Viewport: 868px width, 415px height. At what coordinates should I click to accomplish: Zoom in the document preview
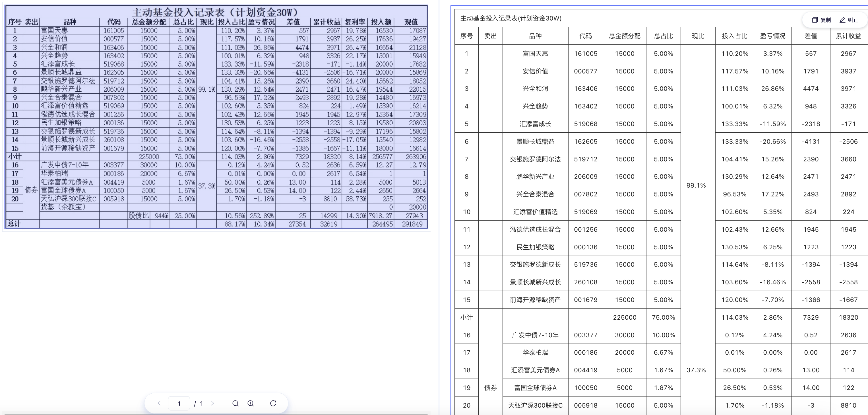pos(251,403)
